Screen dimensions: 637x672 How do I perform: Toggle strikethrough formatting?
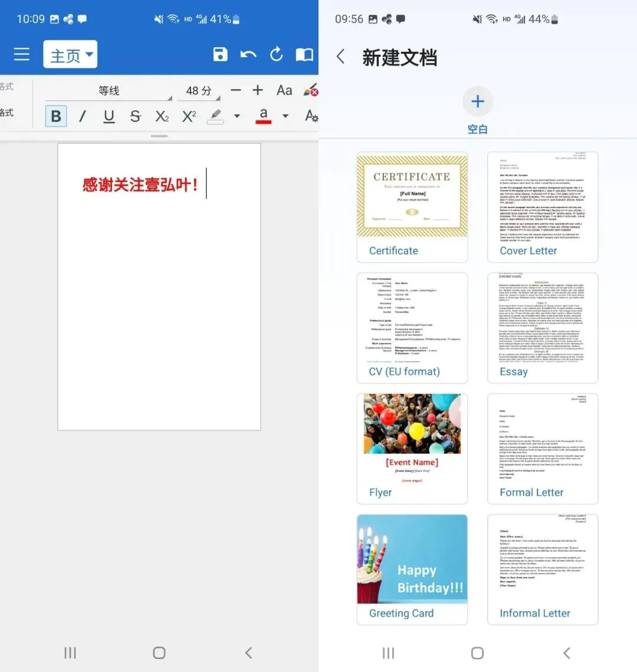[135, 116]
